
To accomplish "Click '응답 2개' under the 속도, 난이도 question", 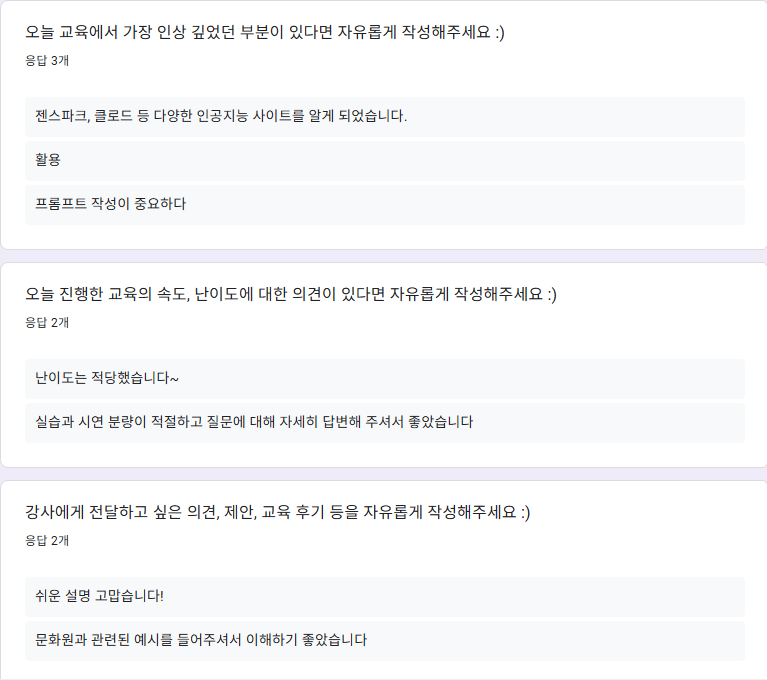I will tap(47, 322).
